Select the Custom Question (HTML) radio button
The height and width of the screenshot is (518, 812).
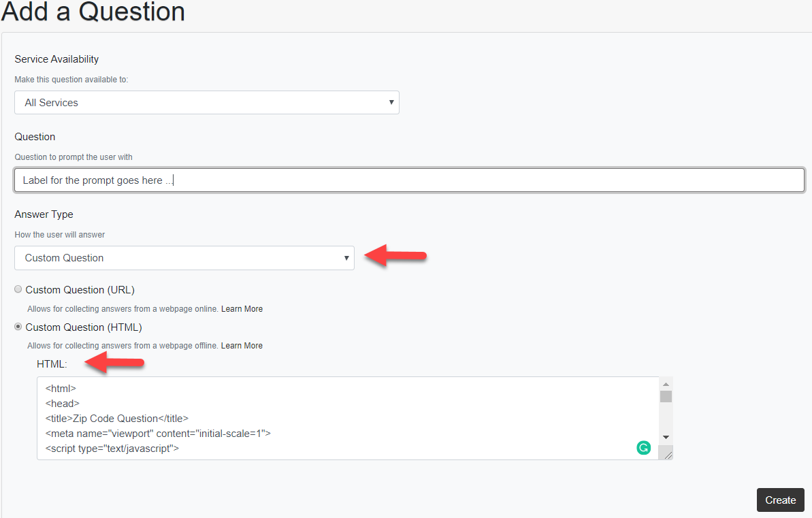(18, 327)
